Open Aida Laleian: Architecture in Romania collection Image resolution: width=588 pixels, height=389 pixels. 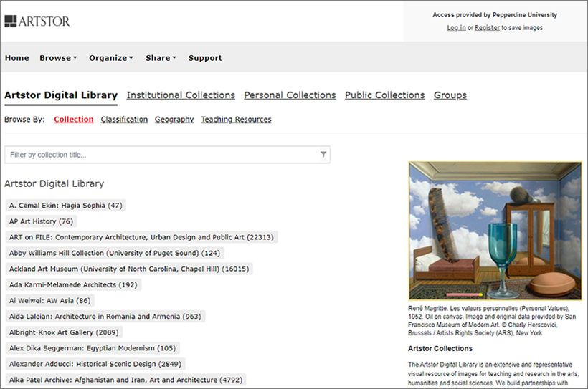pos(105,317)
